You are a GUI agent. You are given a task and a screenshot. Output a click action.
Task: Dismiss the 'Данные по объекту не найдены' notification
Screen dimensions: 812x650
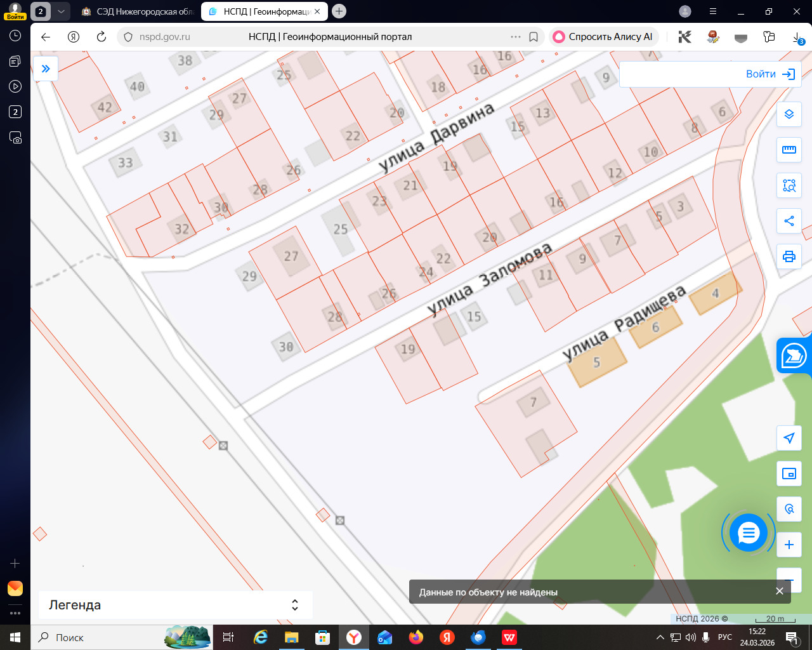point(780,591)
